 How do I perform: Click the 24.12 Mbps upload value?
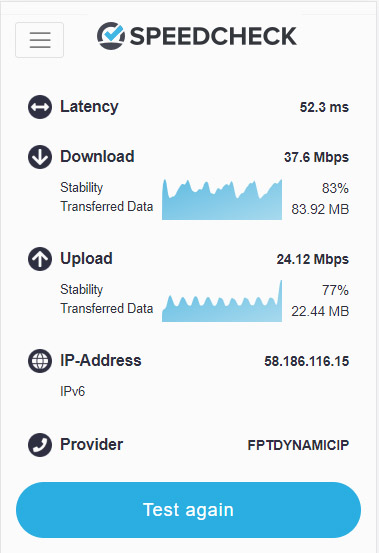[312, 259]
